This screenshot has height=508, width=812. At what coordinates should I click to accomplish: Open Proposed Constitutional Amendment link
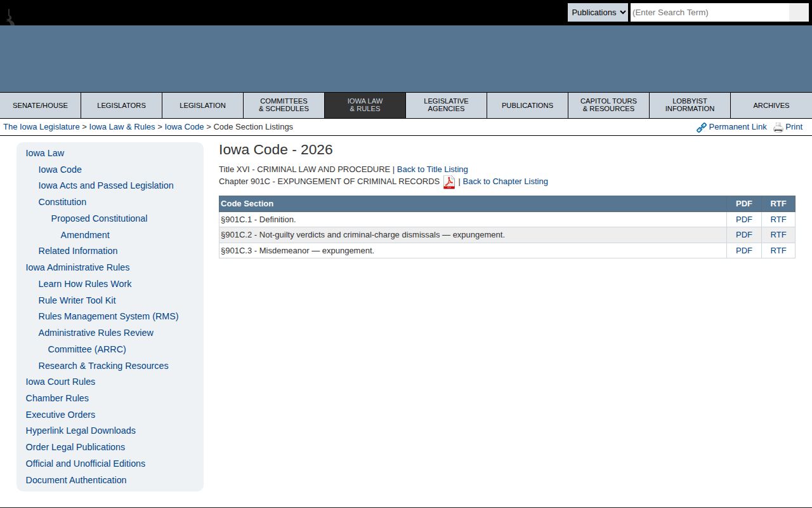99,227
